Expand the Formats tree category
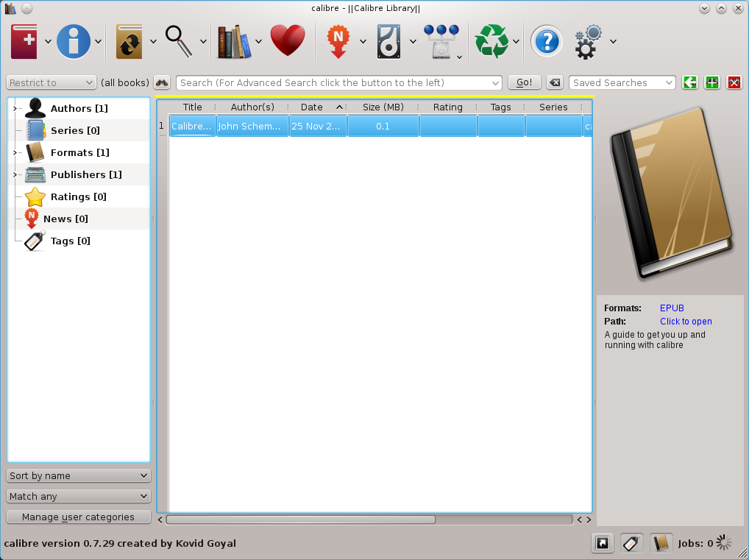 (x=15, y=152)
